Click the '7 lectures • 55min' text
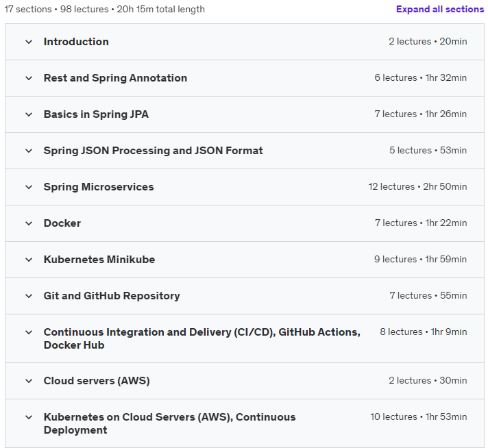Viewport: 488px width, 448px height. tap(428, 295)
